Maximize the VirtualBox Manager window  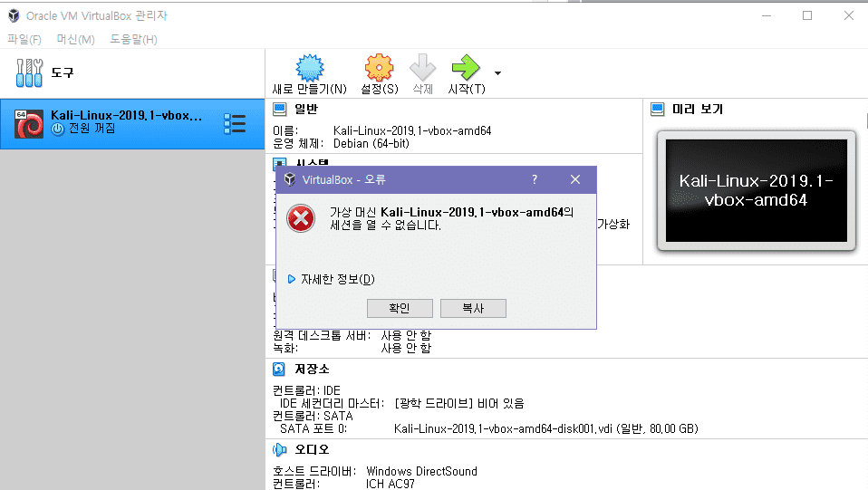pos(807,15)
